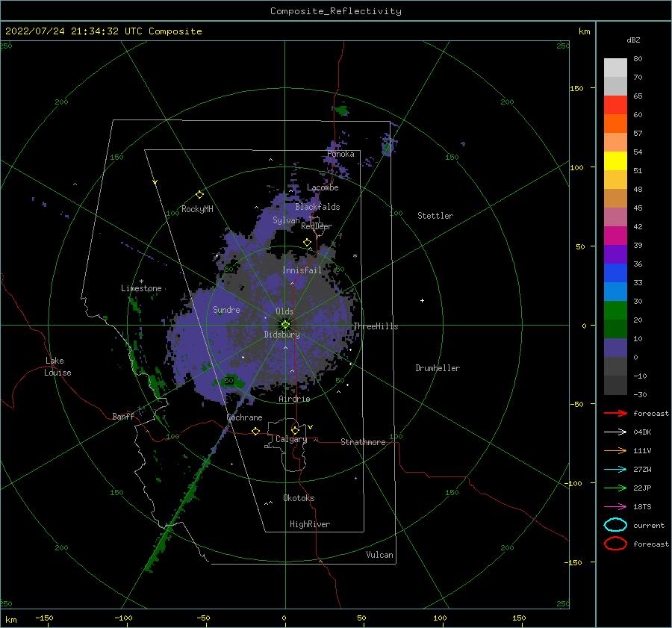Click the 150 tick label on right axis
The image size is (672, 628).
[576, 88]
